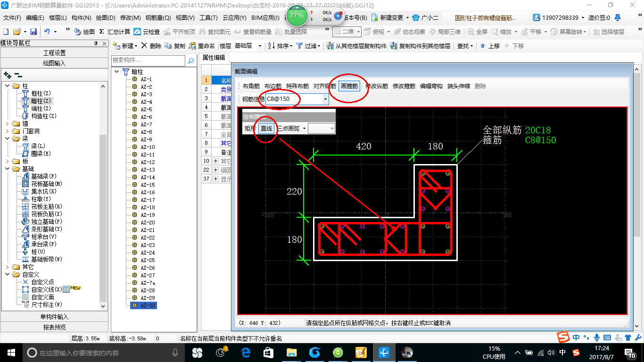Click the 云检查 cloud check tool

pyautogui.click(x=147, y=32)
